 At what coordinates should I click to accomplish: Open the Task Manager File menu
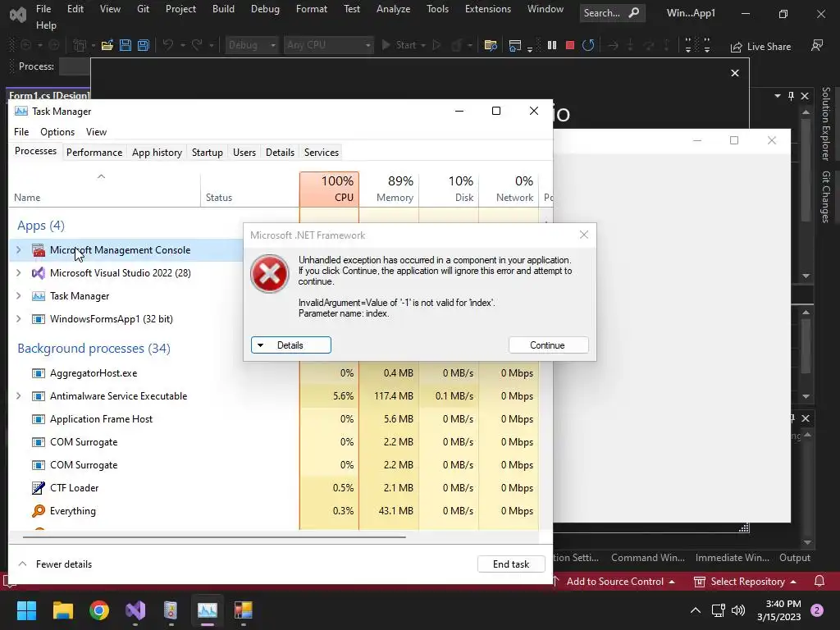[x=21, y=132]
